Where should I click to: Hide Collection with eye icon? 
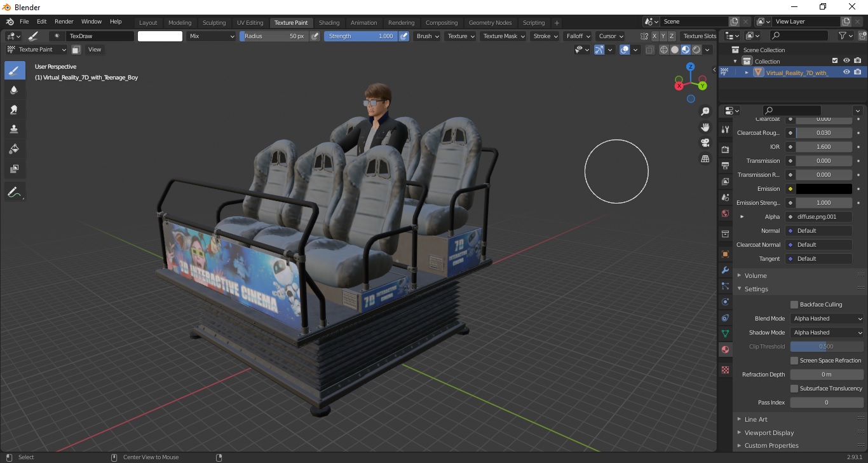846,61
